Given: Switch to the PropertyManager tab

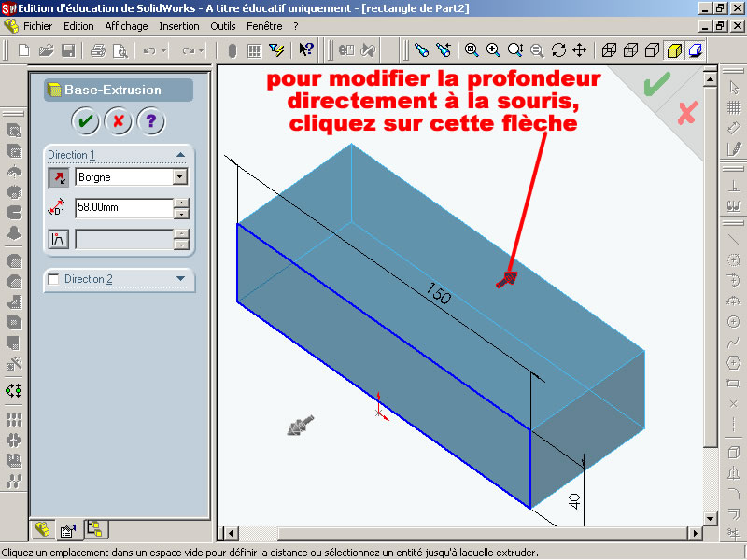Looking at the screenshot, I should [x=68, y=530].
